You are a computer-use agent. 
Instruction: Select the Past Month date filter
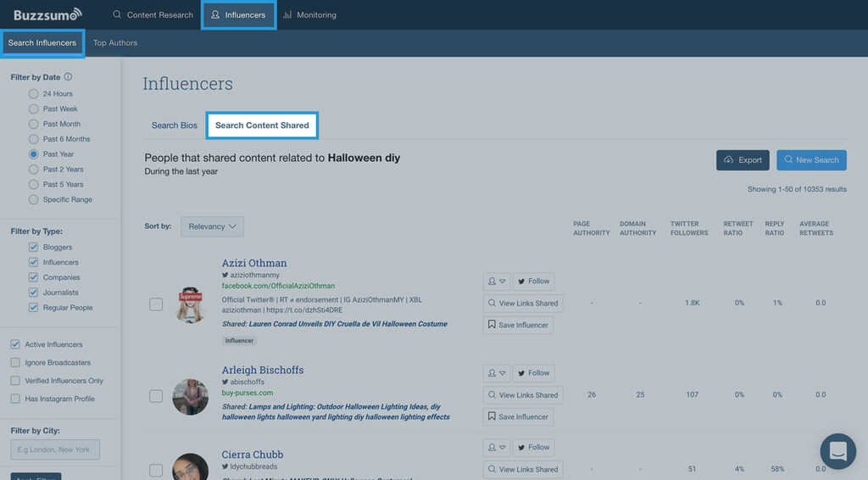[x=34, y=124]
